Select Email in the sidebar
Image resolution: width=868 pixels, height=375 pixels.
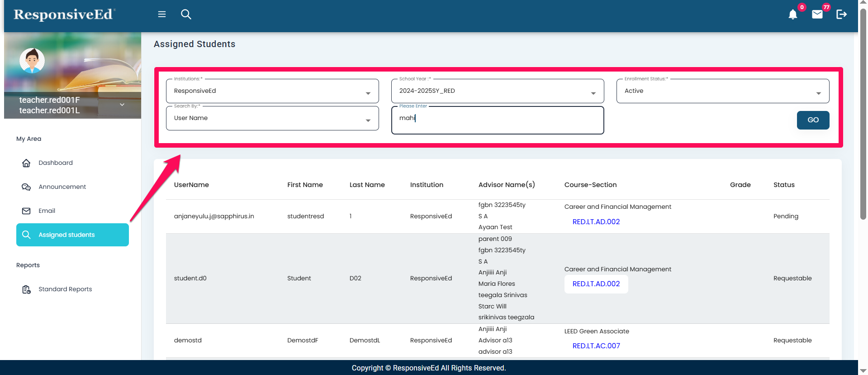(47, 211)
